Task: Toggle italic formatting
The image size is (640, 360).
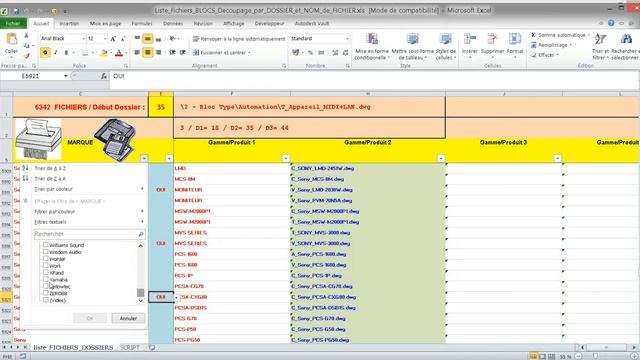Action: (56, 52)
